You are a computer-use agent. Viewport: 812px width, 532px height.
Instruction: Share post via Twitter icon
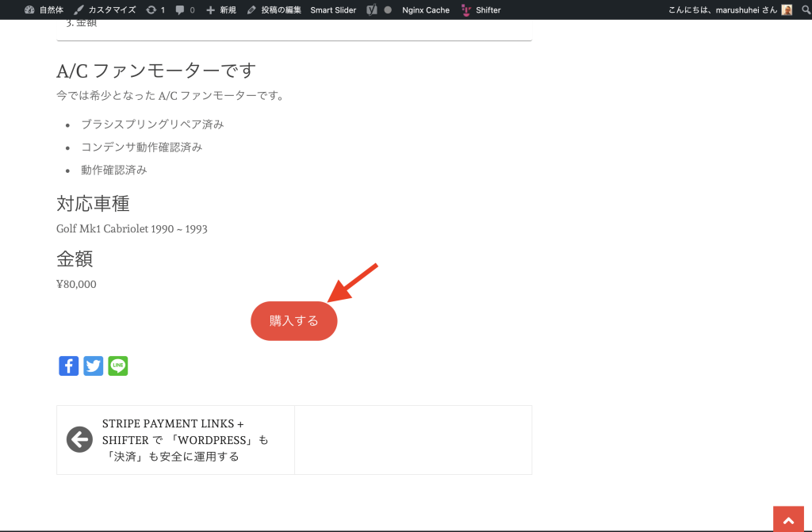(94, 366)
